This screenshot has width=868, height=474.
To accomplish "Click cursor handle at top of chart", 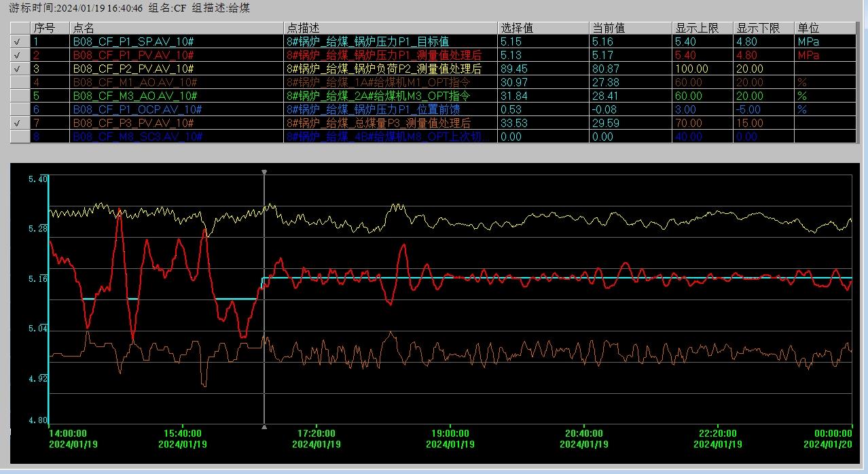I will 264,172.
